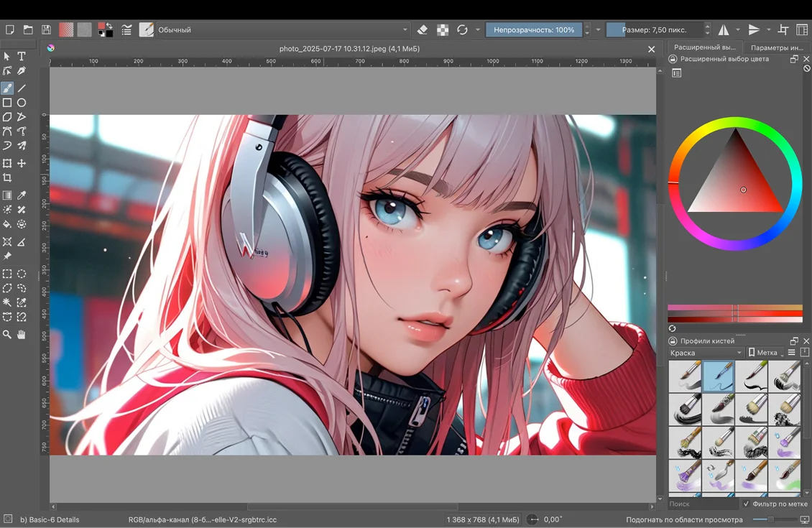This screenshot has height=528, width=812.
Task: Click the Save document icon
Action: (x=46, y=30)
